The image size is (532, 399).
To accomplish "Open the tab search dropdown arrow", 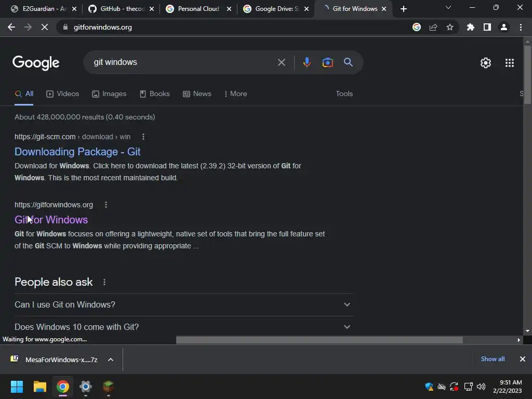I will pyautogui.click(x=448, y=7).
